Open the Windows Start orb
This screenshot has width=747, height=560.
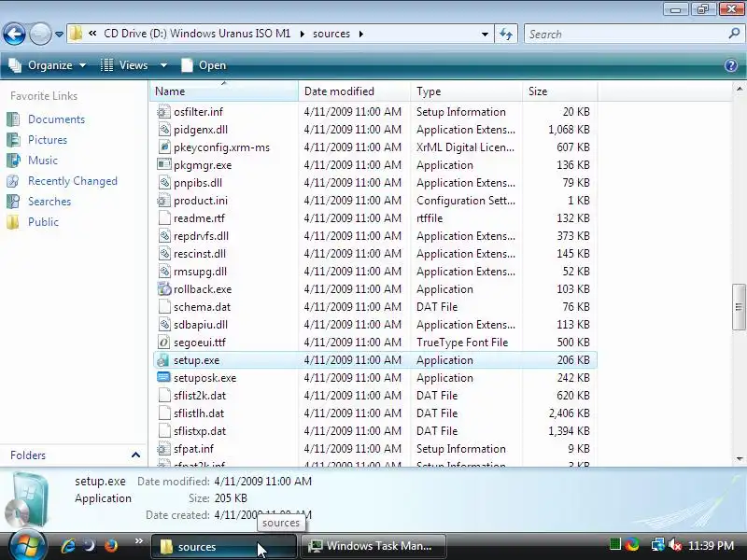pos(26,544)
